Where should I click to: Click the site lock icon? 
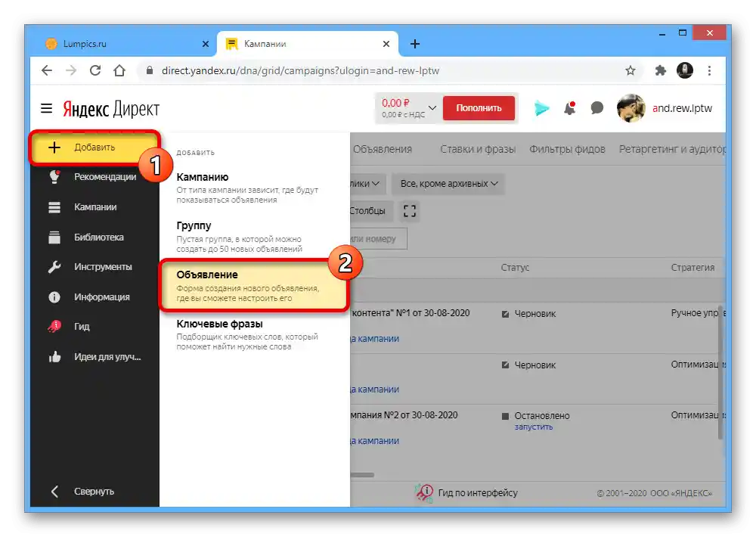150,70
